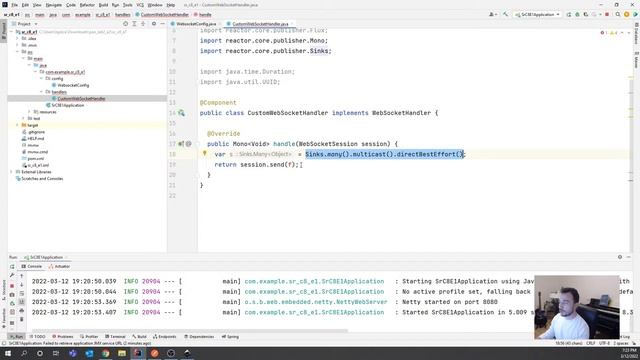This screenshot has width=640, height=360.
Task: Hide the Project panel with minus icon
Action: click(162, 24)
